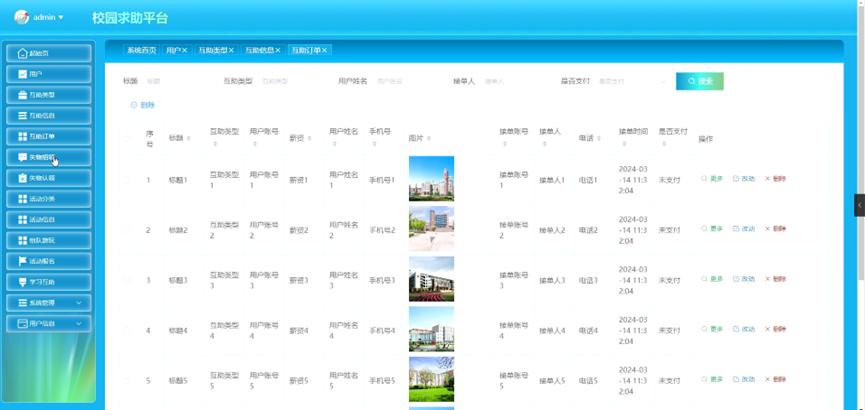Click the grid icon for 互助订单
The image size is (865, 410).
click(22, 136)
